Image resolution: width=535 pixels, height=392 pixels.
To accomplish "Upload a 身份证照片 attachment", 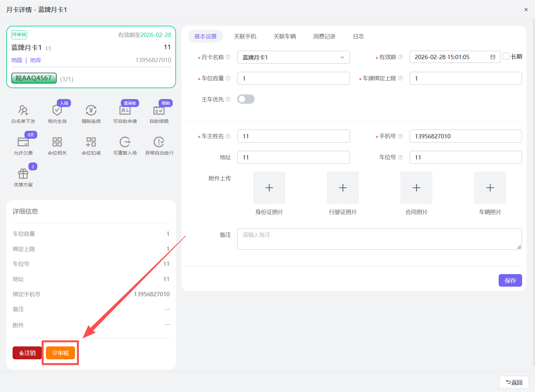I will (x=269, y=188).
